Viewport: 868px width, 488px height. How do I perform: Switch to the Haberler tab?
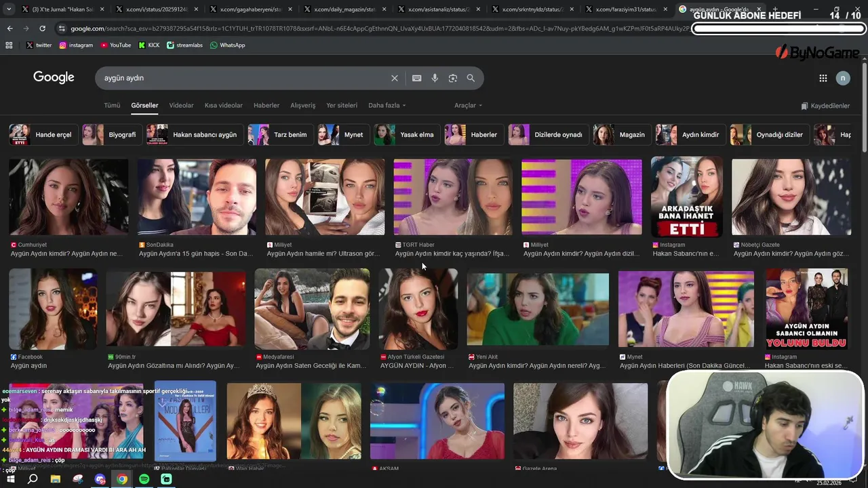pos(267,105)
